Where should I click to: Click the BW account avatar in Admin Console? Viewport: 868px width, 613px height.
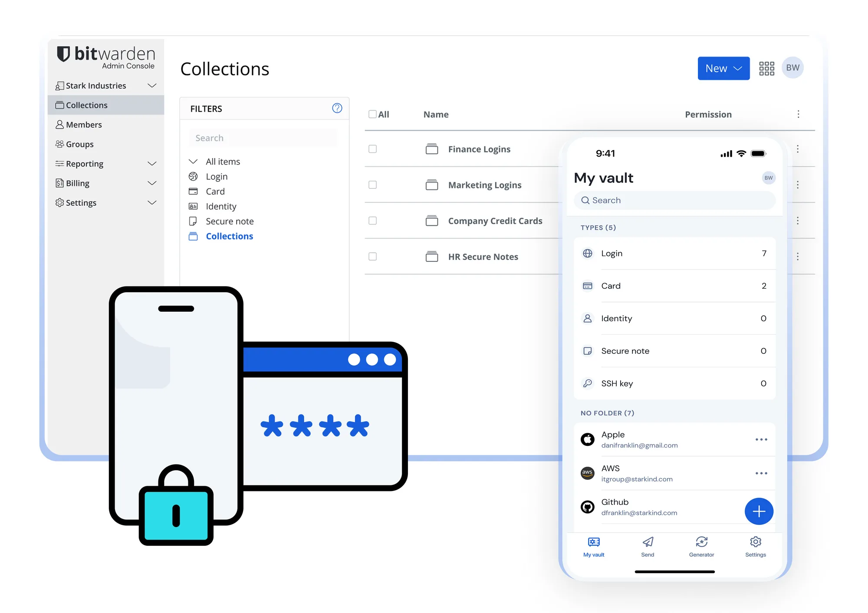(x=792, y=68)
